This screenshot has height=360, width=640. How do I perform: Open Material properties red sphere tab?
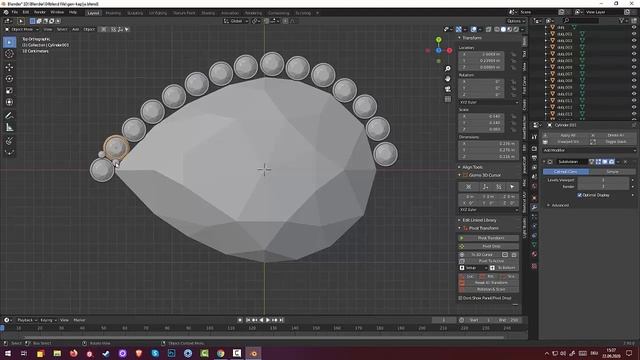coord(534,254)
